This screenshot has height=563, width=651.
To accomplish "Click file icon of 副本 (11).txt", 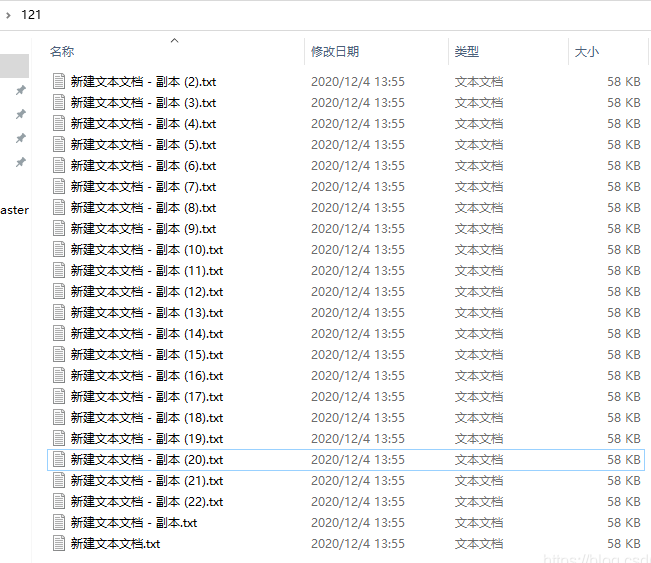I will click(59, 270).
